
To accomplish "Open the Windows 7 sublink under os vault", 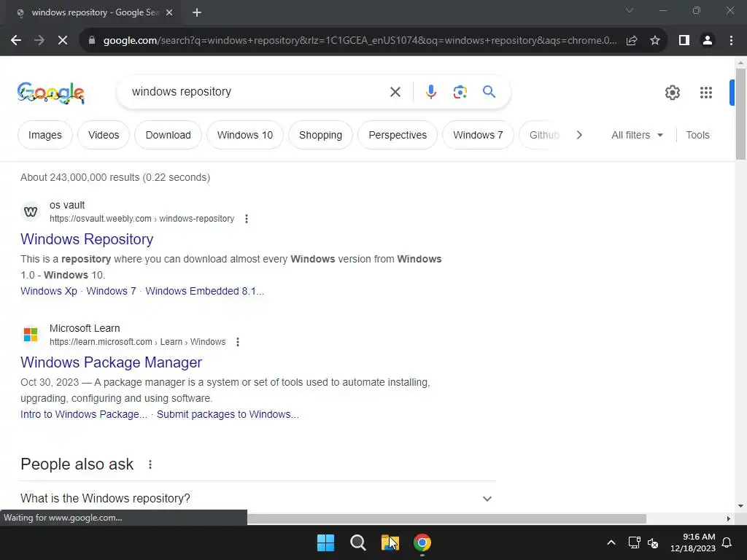I will tap(111, 291).
